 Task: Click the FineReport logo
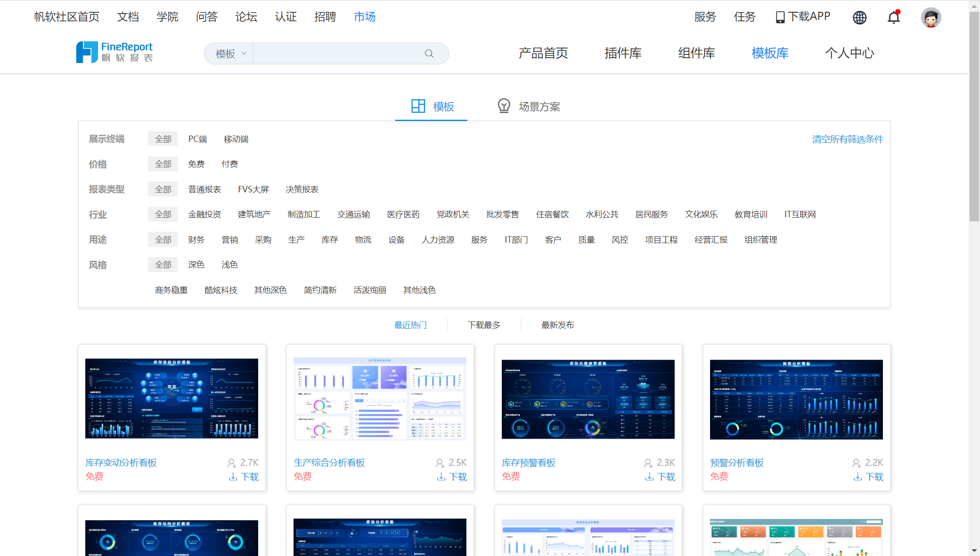point(114,52)
